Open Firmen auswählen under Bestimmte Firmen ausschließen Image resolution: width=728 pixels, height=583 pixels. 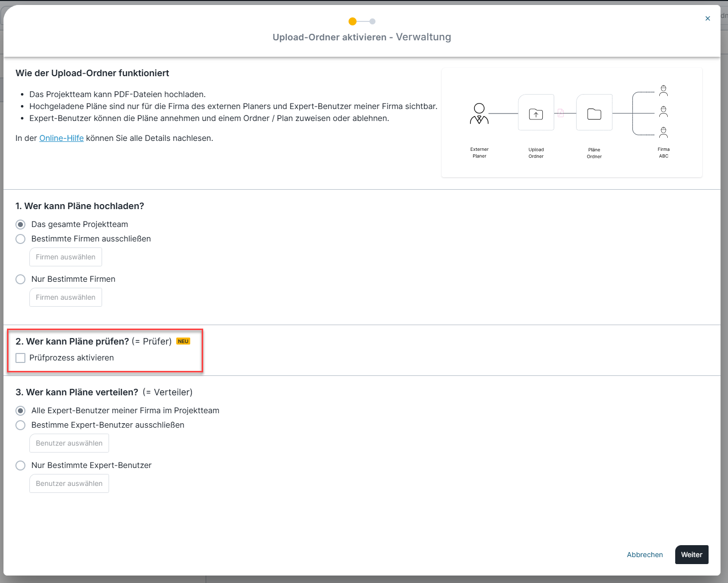(x=66, y=257)
